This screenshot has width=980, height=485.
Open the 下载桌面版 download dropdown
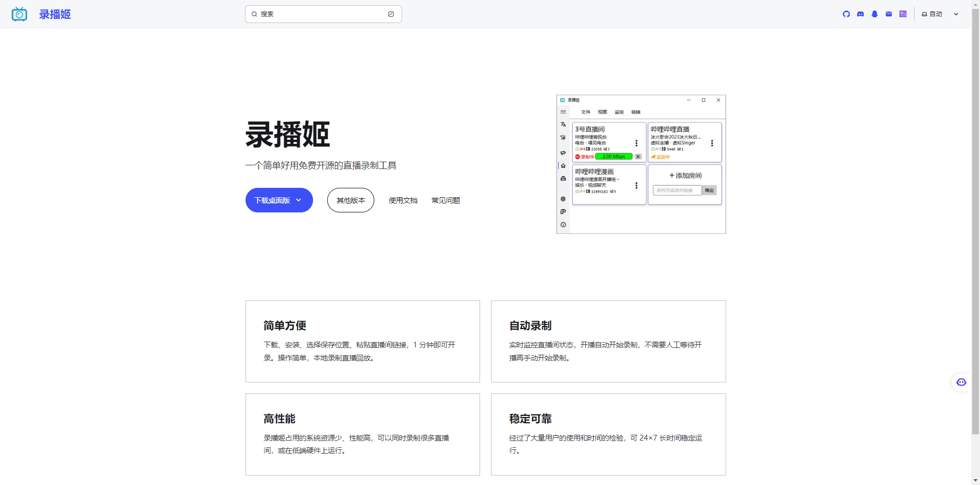279,200
